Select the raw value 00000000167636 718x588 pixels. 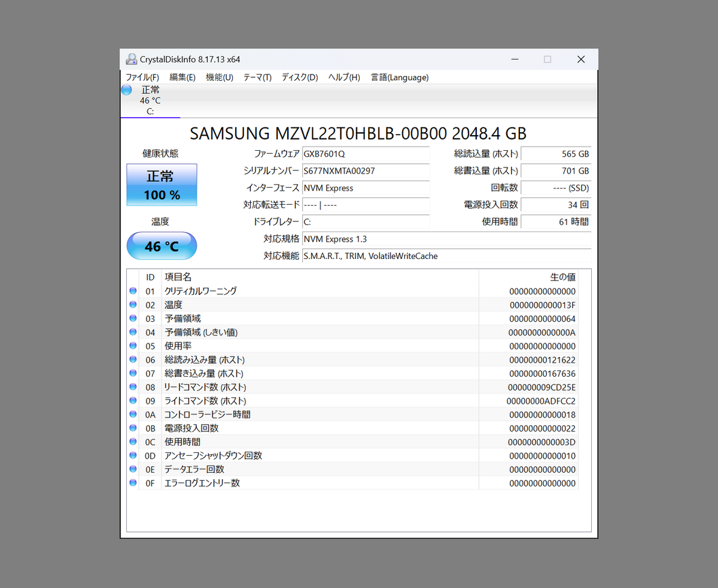click(x=542, y=373)
